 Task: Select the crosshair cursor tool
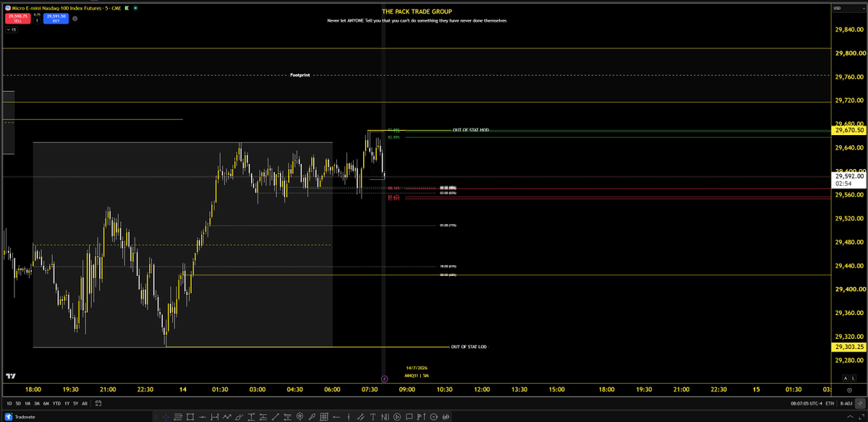tap(166, 417)
